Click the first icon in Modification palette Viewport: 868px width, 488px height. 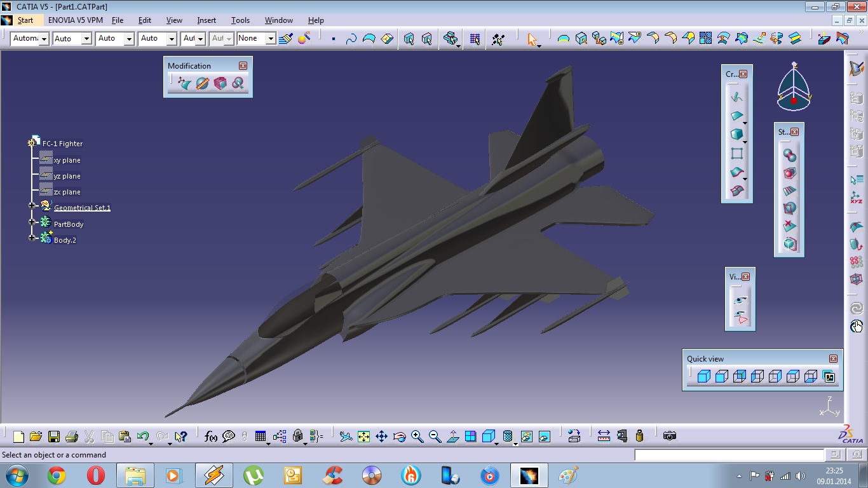click(184, 83)
